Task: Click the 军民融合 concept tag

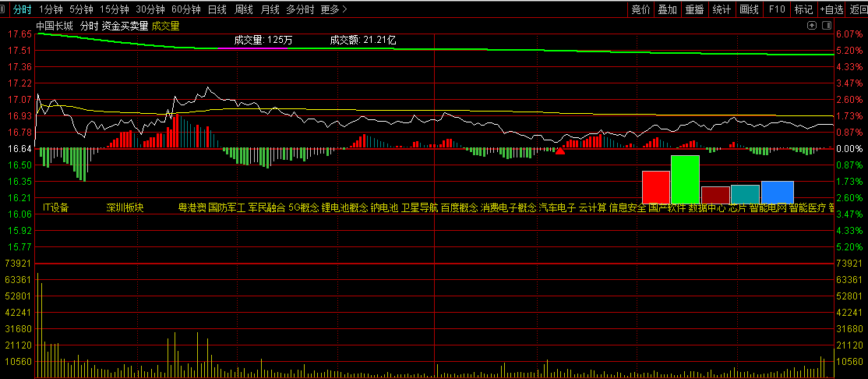Action: [266, 208]
